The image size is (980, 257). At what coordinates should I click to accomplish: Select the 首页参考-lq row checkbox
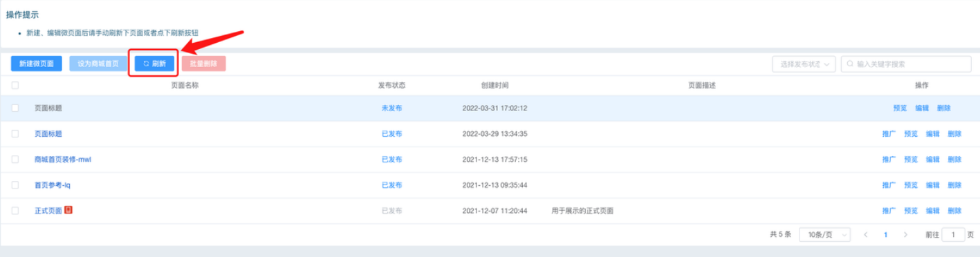tap(15, 185)
